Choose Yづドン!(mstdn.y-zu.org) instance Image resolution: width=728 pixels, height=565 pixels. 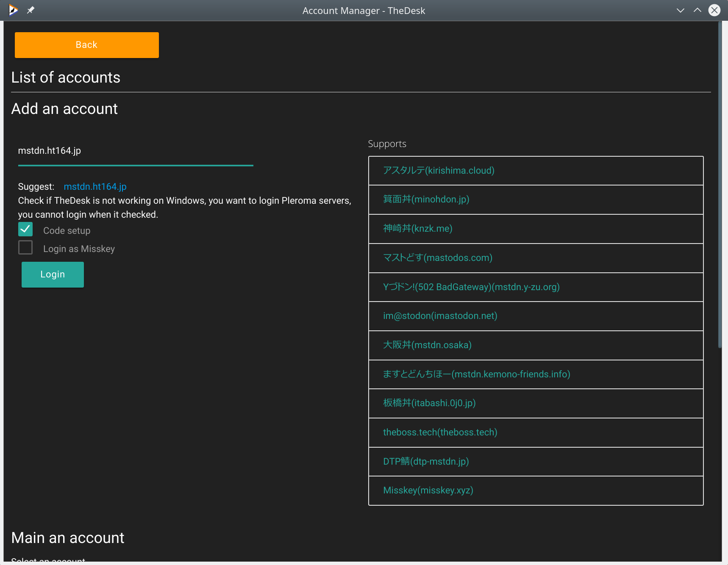point(536,287)
